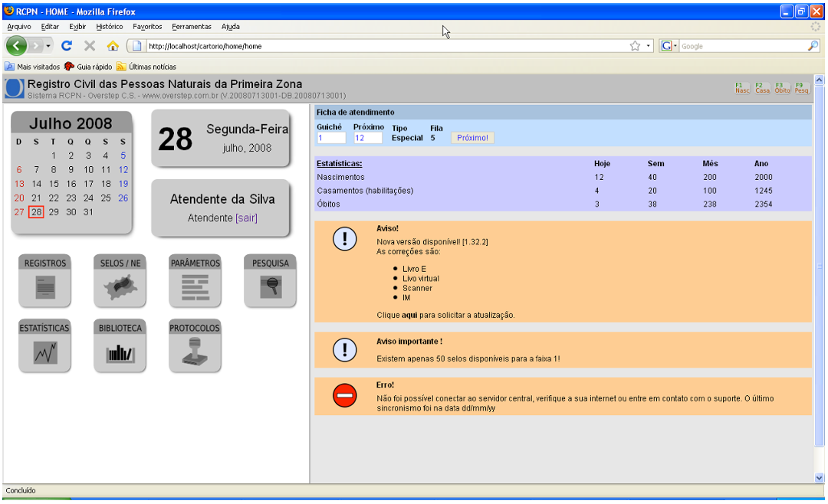828x504 pixels.
Task: Open the URL bar history dropdown
Action: 649,46
